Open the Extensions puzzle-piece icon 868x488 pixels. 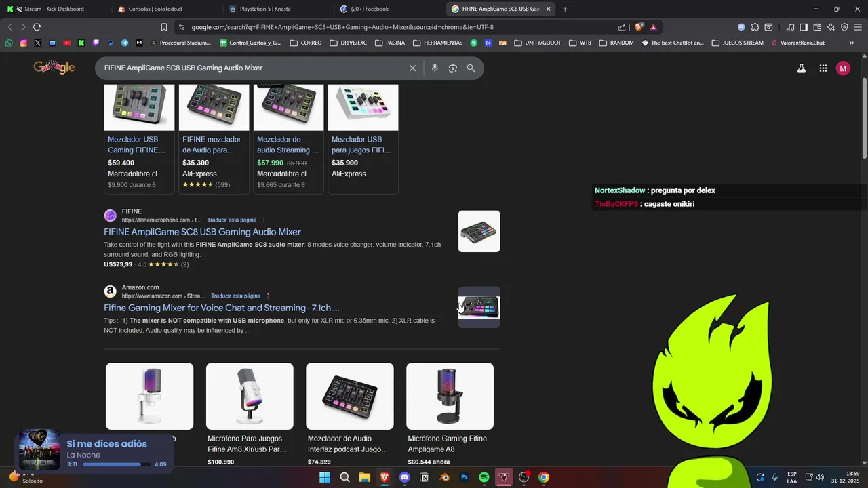click(x=755, y=27)
